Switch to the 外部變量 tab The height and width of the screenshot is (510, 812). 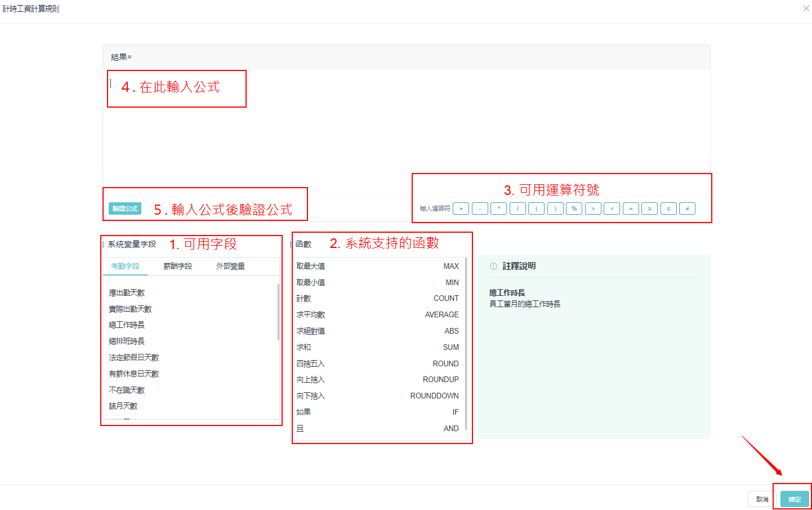pos(230,266)
